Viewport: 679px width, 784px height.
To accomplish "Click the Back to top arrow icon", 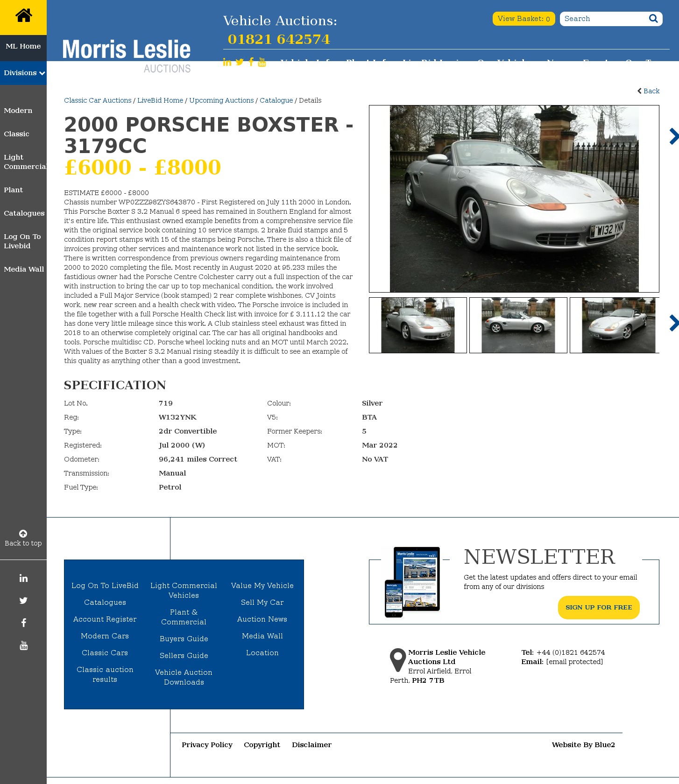I will coord(23,533).
